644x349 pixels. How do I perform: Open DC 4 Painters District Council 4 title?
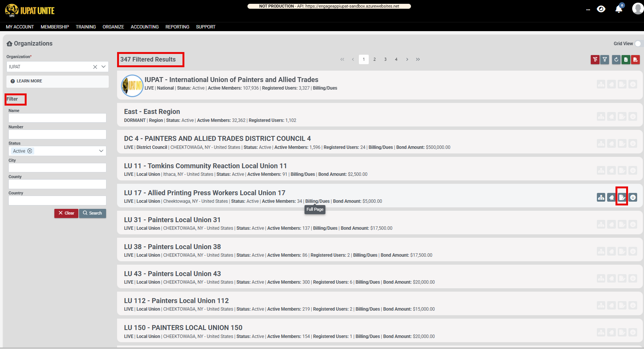click(217, 139)
